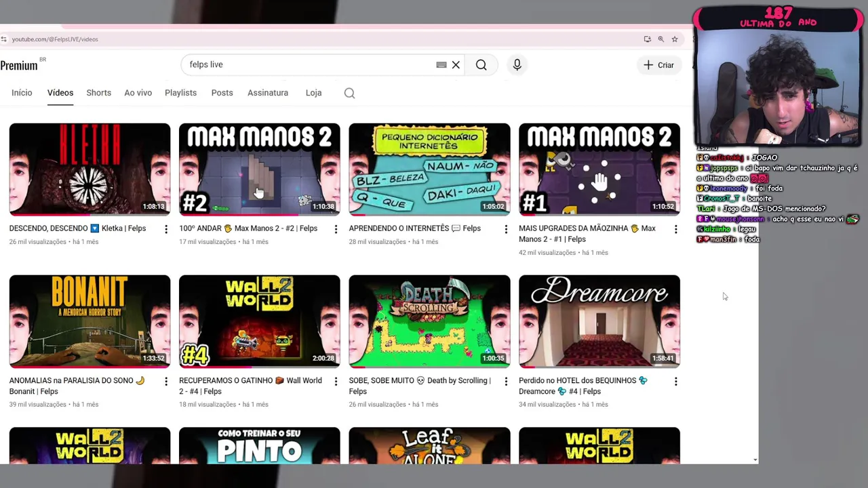Select the Vídeos tab
This screenshot has width=868, height=488.
pos(60,93)
